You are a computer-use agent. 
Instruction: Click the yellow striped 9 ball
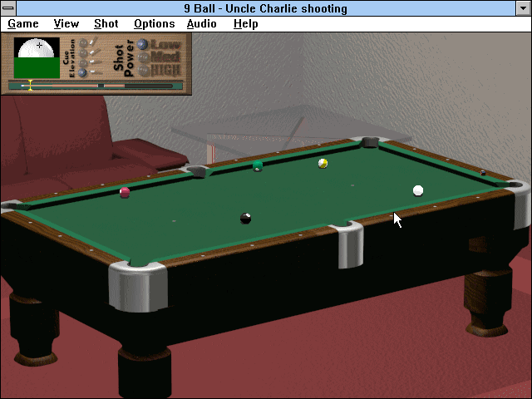point(323,163)
